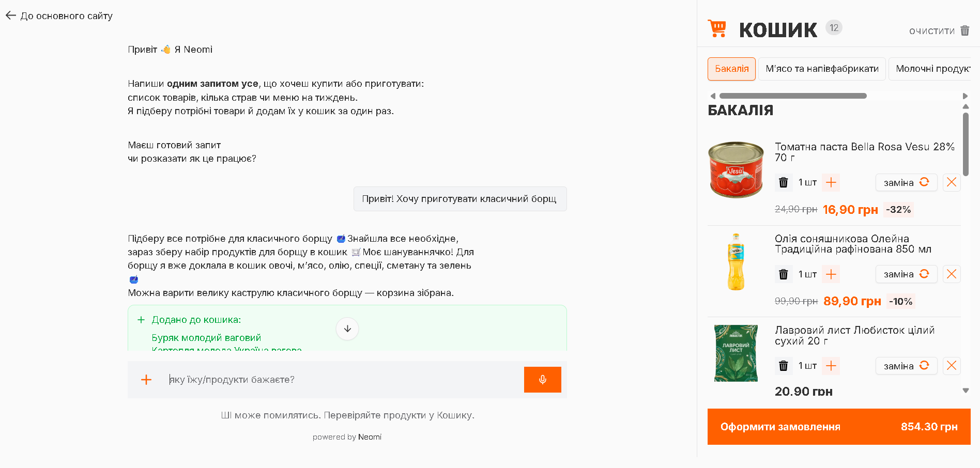Image resolution: width=980 pixels, height=468 pixels.
Task: Delete one sunflower oil with trash icon
Action: coord(784,274)
